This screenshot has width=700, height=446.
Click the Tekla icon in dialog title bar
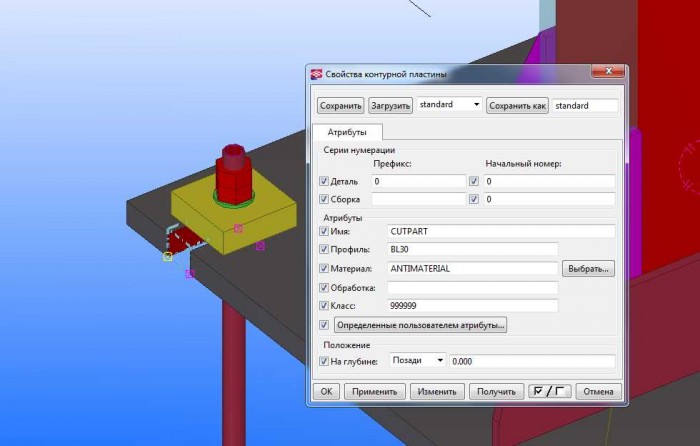(316, 74)
